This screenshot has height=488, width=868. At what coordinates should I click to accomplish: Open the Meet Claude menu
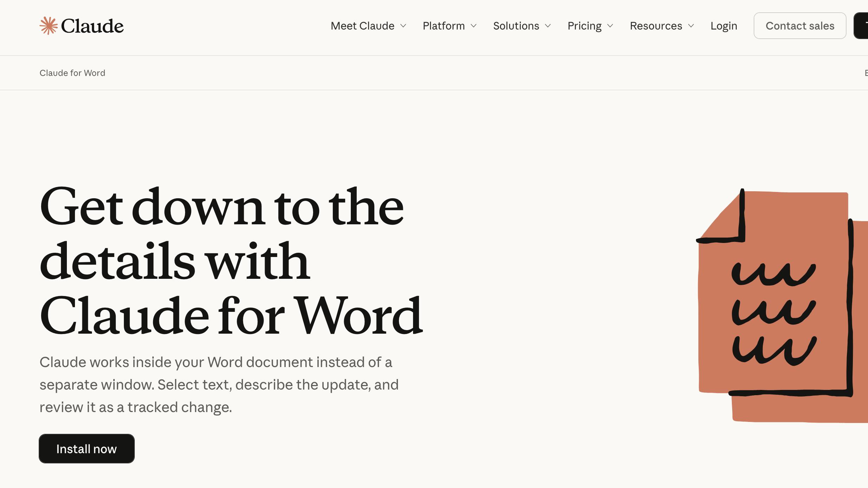[x=362, y=26]
